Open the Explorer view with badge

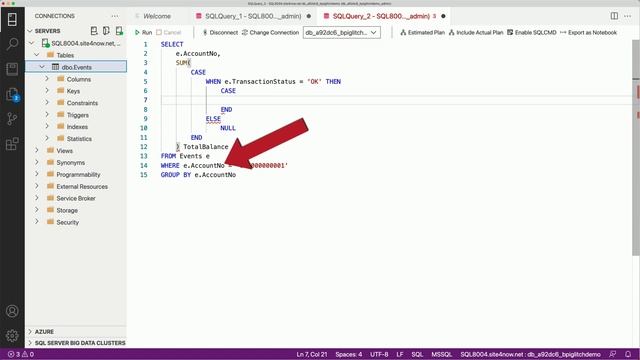coord(12,94)
